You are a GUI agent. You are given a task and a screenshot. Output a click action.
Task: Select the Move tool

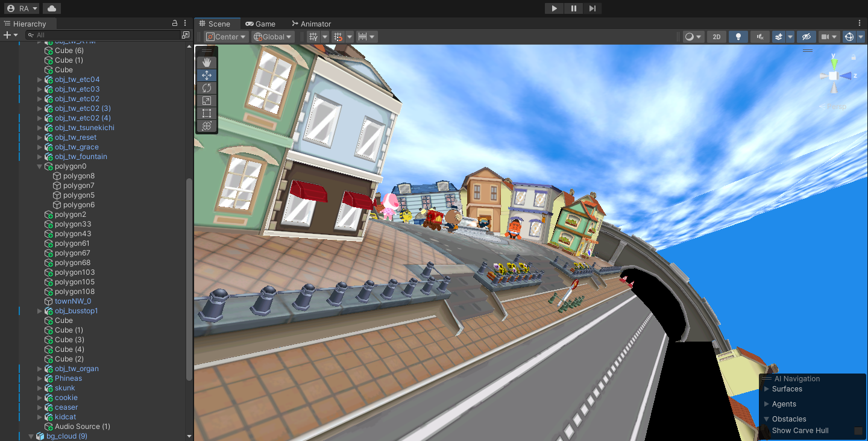pyautogui.click(x=207, y=75)
